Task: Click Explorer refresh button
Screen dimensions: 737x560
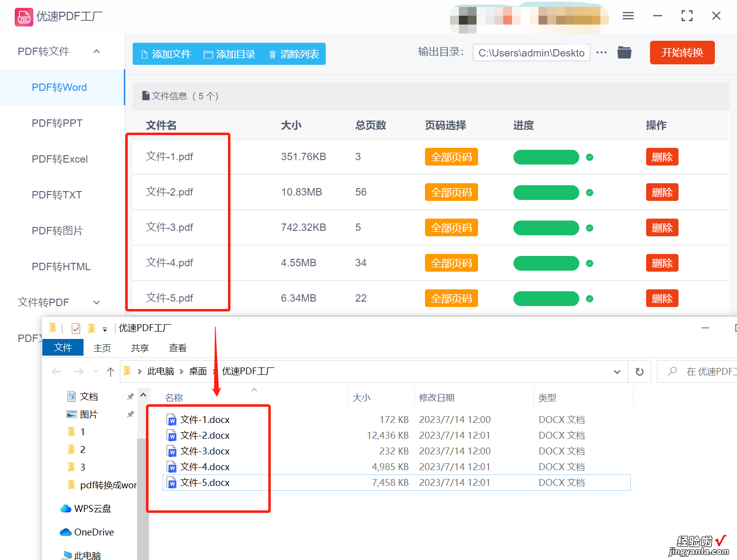Action: click(x=640, y=372)
